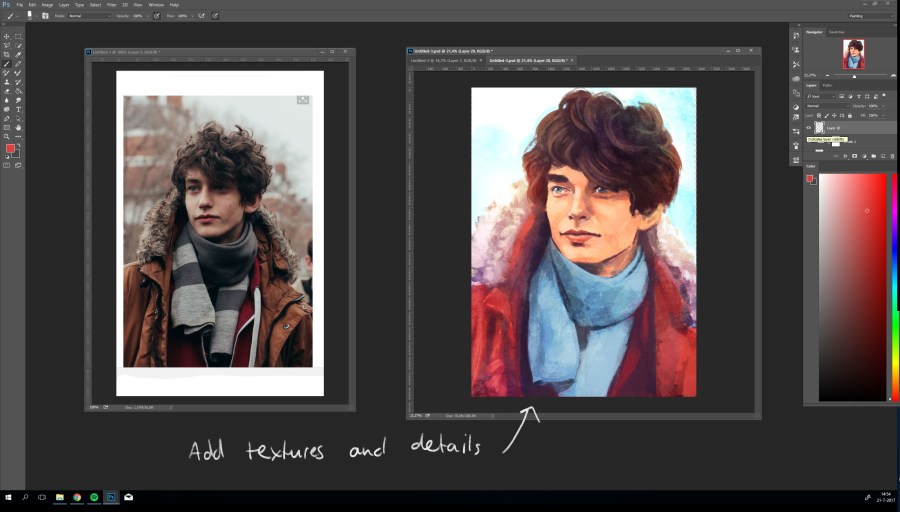Select the Eyedropper tool
Viewport: 900px width, 512px height.
[x=18, y=55]
